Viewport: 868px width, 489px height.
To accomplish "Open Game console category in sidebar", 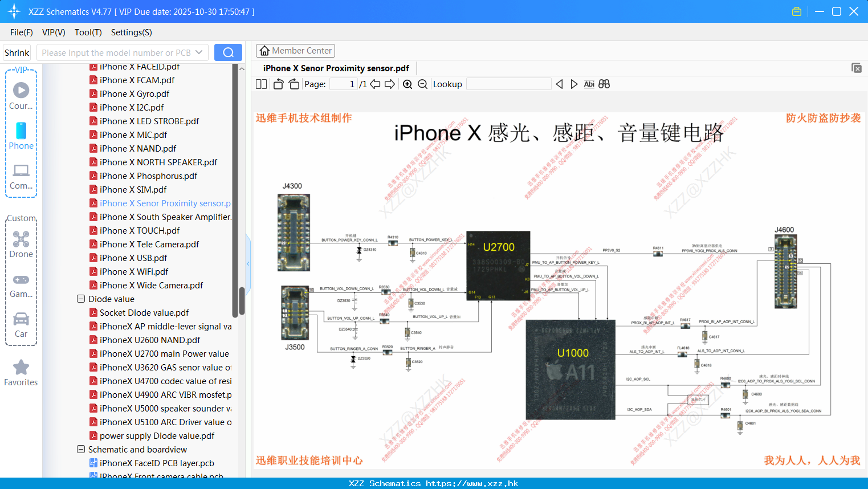I will point(21,285).
